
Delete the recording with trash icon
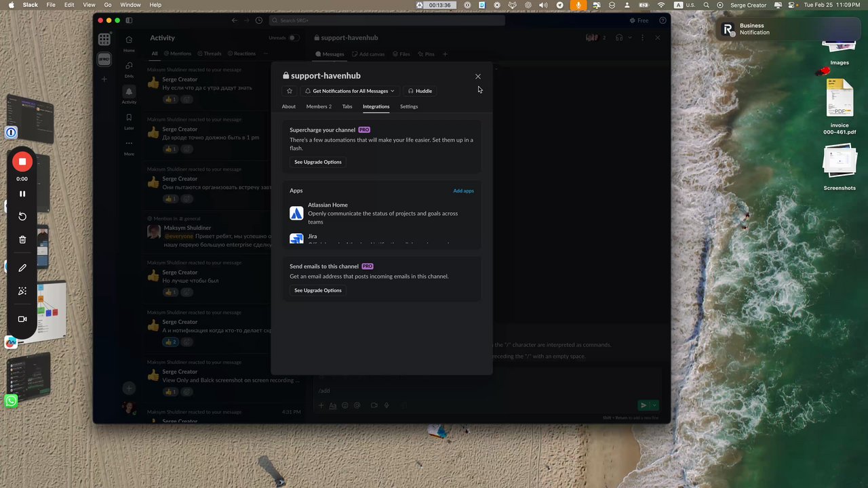point(22,239)
